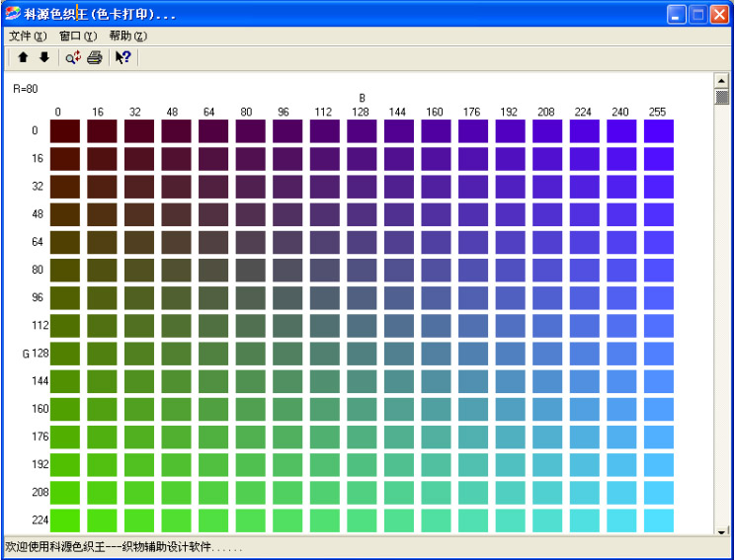The image size is (735, 560).
Task: Pick swatch at G=96, B=160
Action: tap(436, 298)
